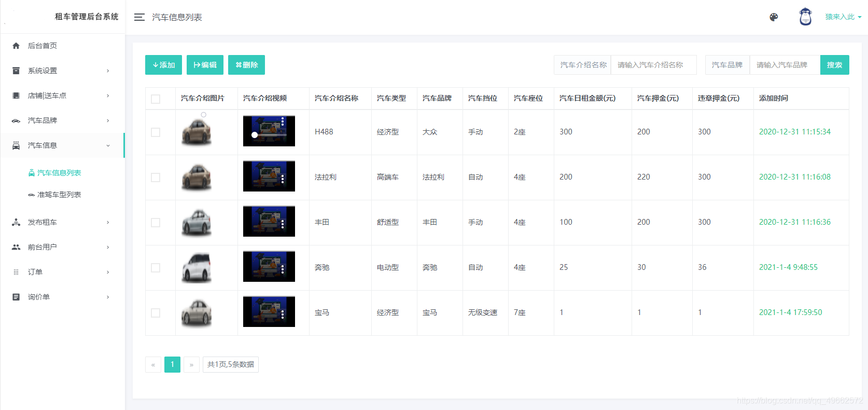Click the 法拉利 car intro image
This screenshot has height=410, width=868.
point(197,177)
